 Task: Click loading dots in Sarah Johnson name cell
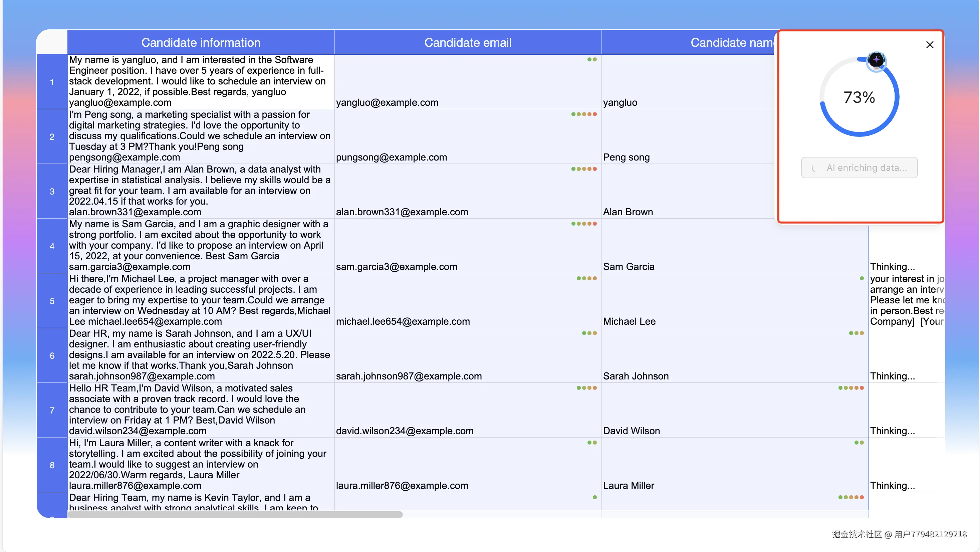coord(856,333)
